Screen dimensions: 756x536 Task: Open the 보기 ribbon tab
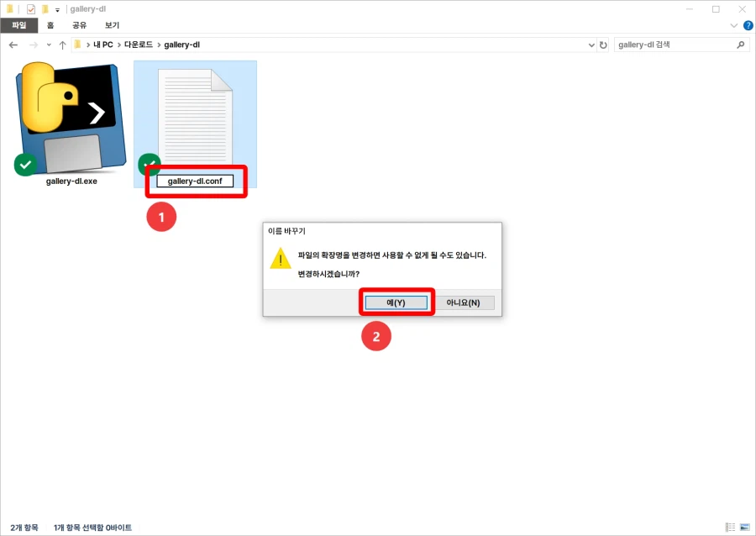[x=112, y=25]
